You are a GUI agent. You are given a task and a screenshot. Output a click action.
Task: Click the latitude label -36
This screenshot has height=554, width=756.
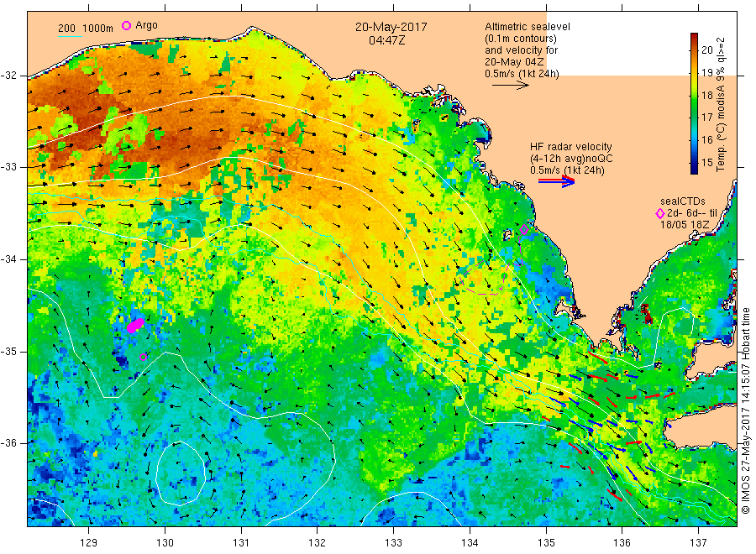(x=9, y=443)
